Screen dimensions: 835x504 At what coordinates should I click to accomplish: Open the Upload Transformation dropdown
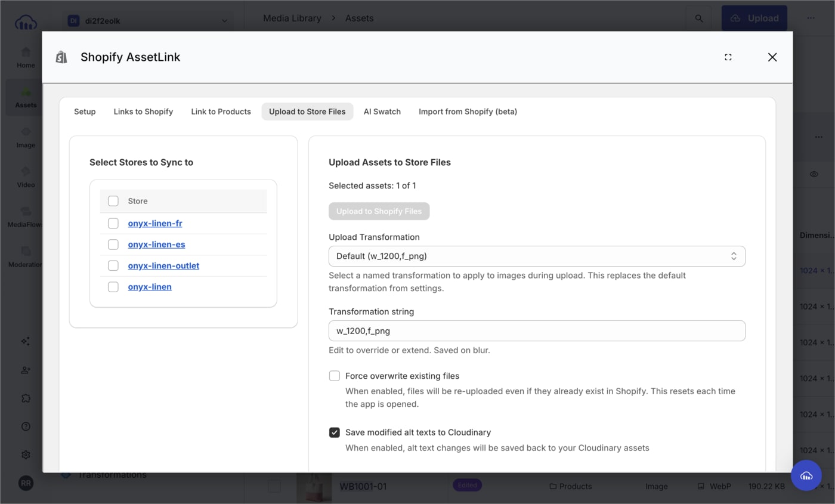pyautogui.click(x=537, y=256)
